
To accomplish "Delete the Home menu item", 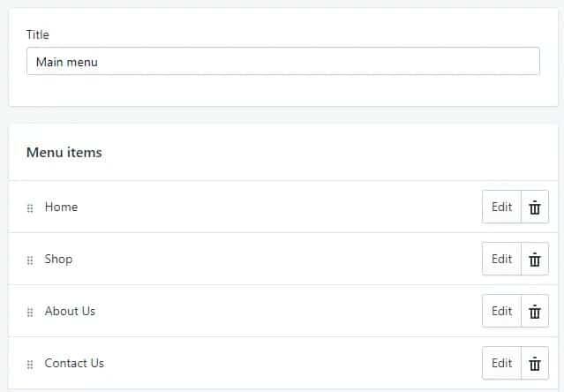I will pos(535,207).
